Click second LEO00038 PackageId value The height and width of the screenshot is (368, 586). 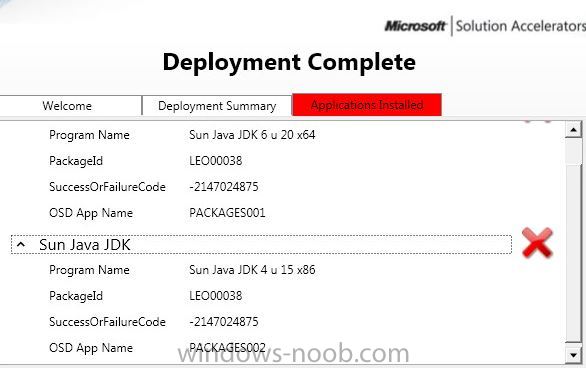(216, 296)
